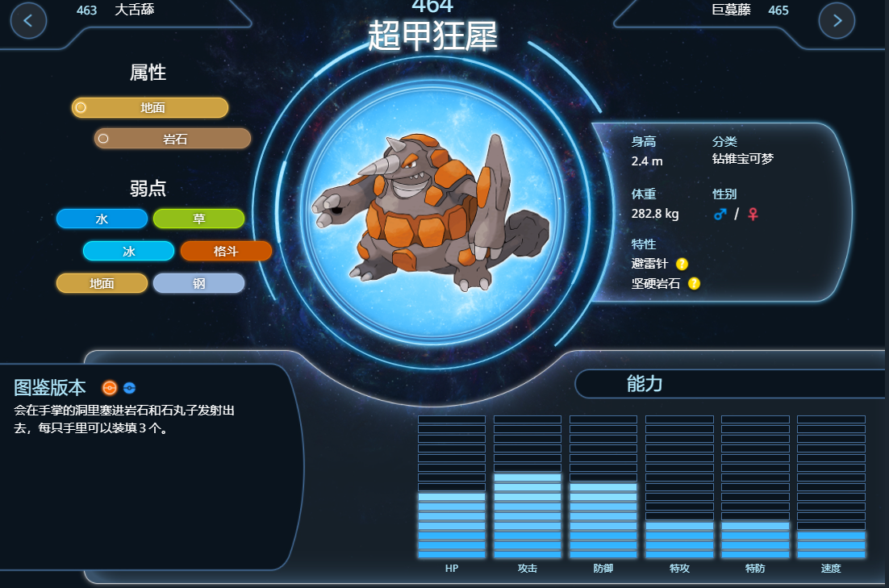Open help icon beside 避雷针 ability
889x588 pixels.
(682, 265)
